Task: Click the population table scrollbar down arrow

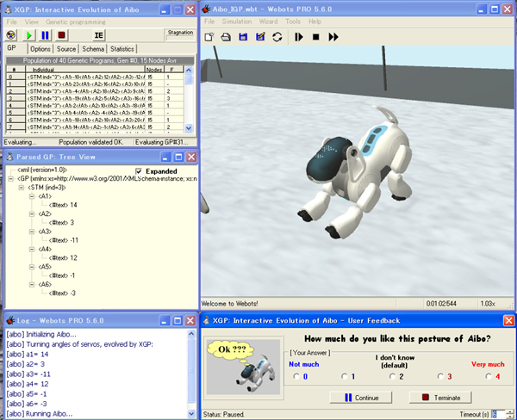Action: pos(189,128)
